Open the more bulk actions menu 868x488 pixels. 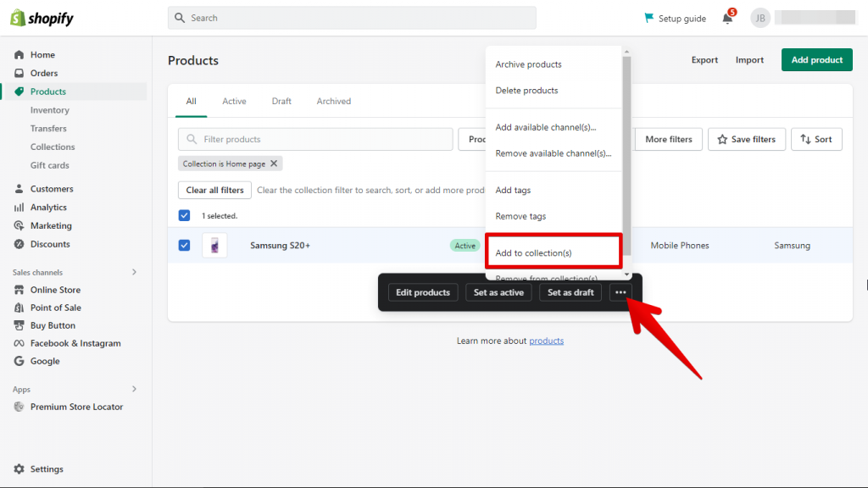coord(620,291)
